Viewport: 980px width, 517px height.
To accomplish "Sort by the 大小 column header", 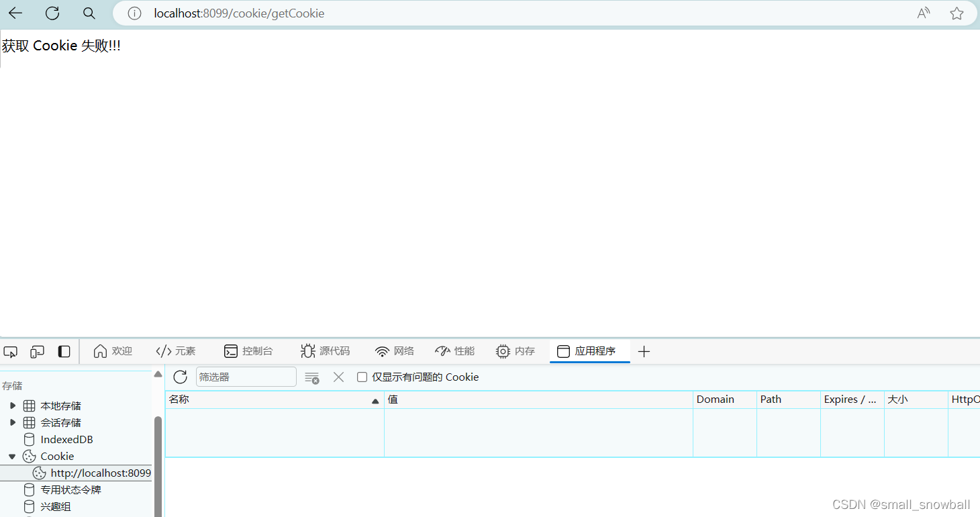I will tap(916, 399).
